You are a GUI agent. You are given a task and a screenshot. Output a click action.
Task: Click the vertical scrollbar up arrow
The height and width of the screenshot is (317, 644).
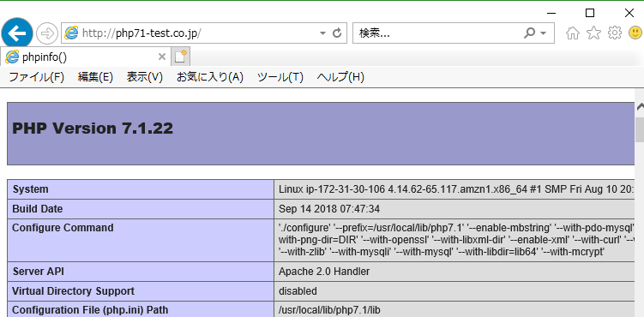[640, 107]
